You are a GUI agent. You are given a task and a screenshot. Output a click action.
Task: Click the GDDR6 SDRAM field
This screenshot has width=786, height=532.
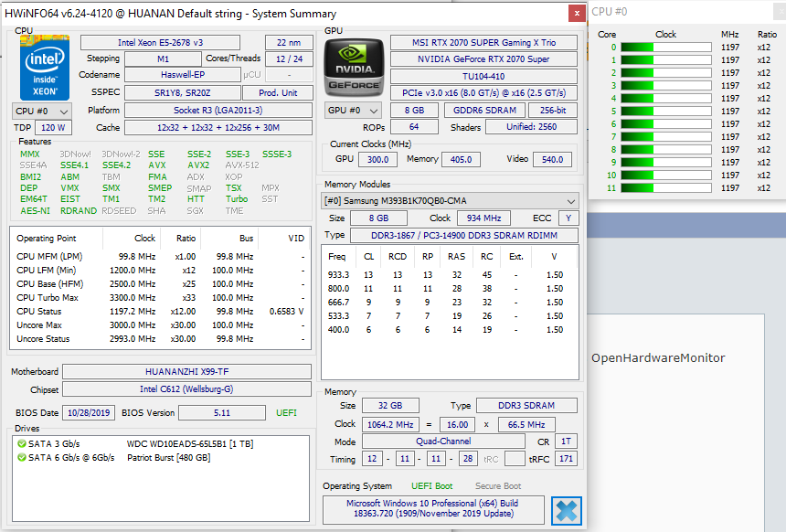tap(484, 111)
